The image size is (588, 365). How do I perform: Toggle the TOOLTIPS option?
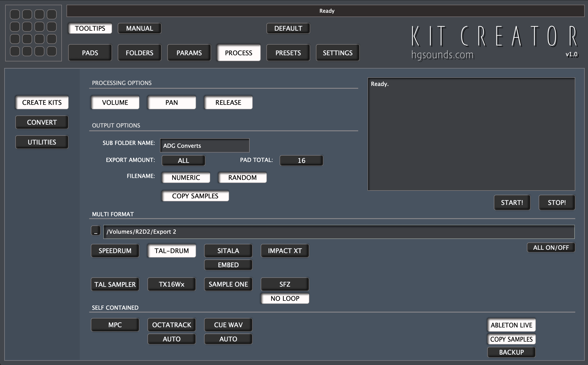90,29
